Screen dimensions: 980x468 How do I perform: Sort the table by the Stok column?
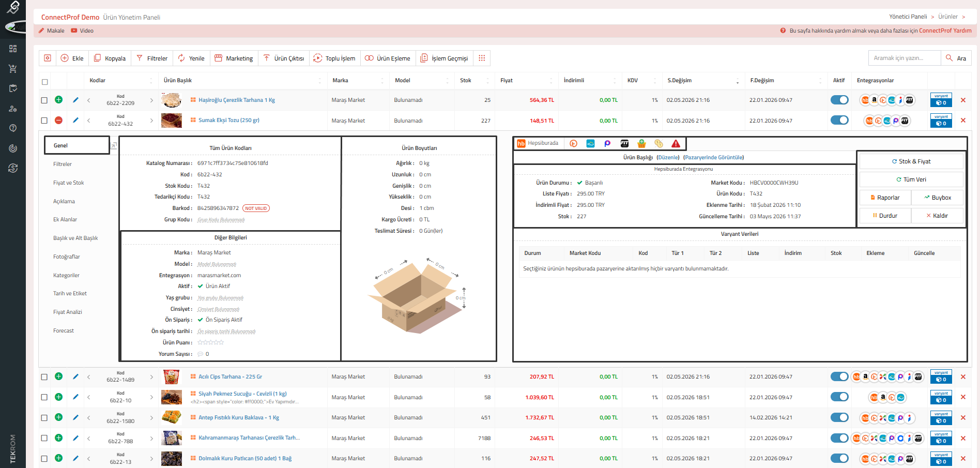tap(474, 81)
